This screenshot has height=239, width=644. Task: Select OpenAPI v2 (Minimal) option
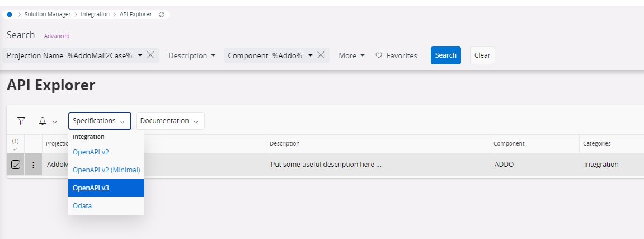click(106, 170)
